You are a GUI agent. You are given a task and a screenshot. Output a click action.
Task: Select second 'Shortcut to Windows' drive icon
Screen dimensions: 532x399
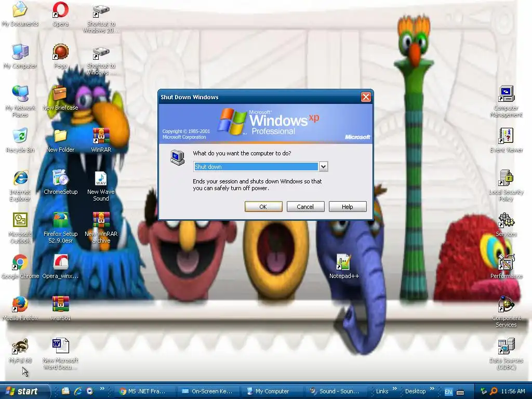[x=101, y=60]
